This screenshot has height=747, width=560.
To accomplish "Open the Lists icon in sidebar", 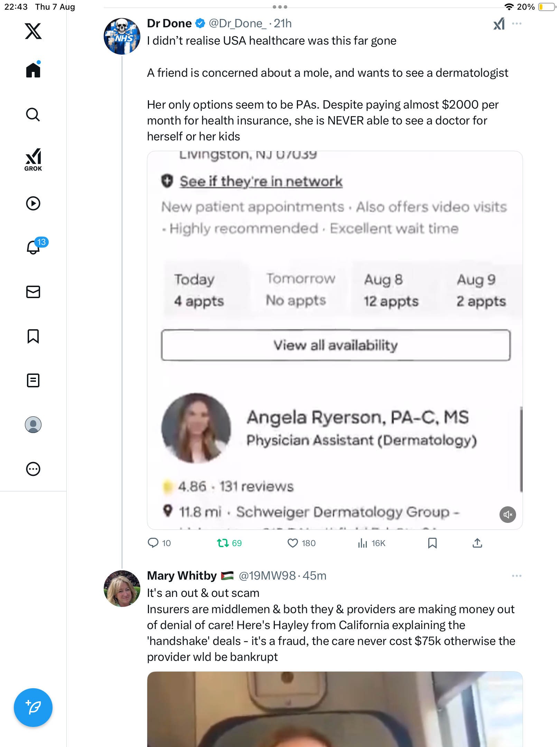I will 33,380.
